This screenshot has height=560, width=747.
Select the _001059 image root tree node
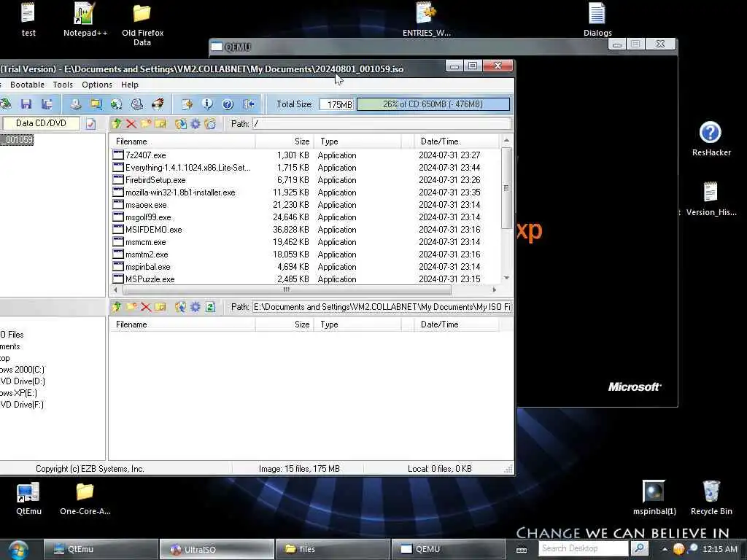[x=17, y=139]
